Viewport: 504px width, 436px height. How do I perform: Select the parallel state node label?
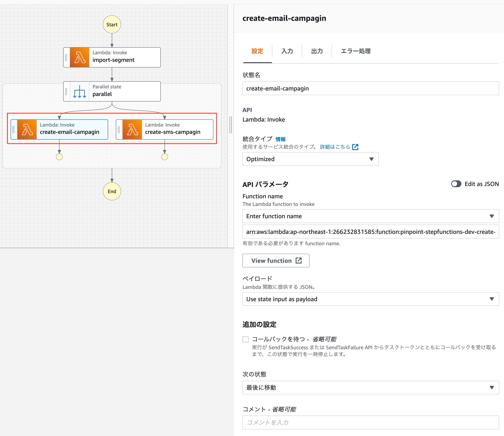point(102,94)
